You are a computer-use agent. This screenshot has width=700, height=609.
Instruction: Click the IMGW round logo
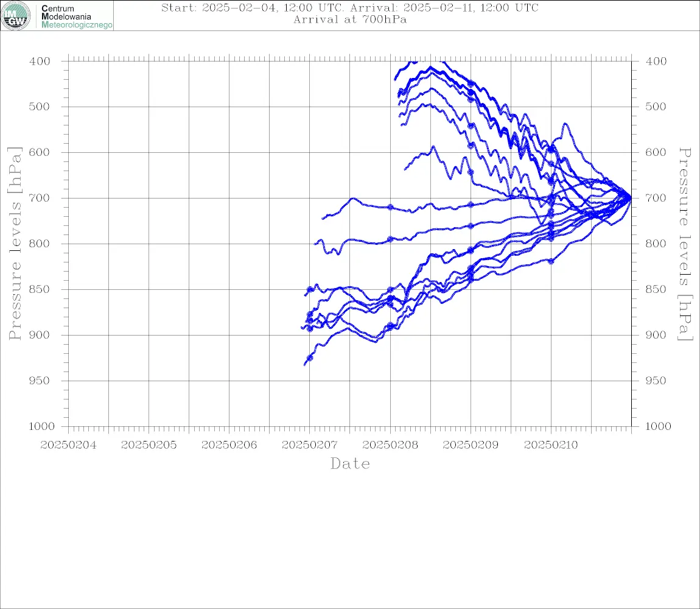[x=16, y=16]
